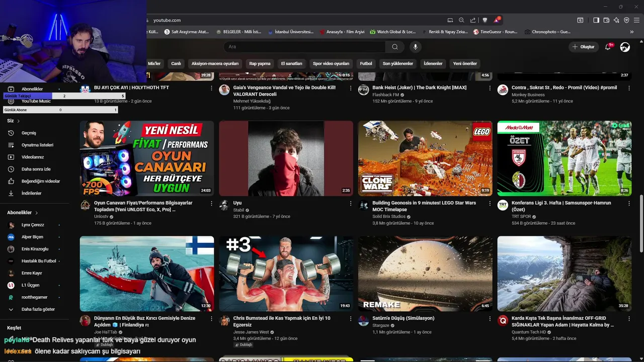Select the İzlenenler chip
This screenshot has height=362, width=644.
[x=433, y=64]
